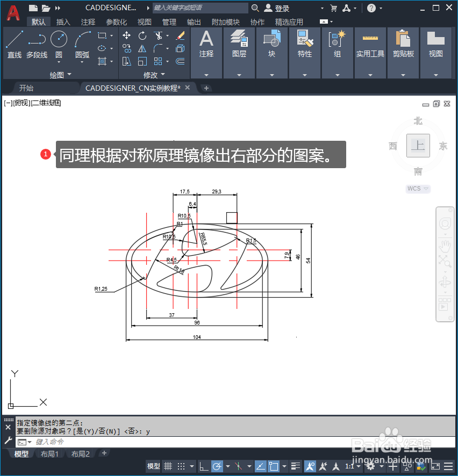
Task: Open the 实用工具 utilities panel dropdown
Action: click(x=370, y=75)
